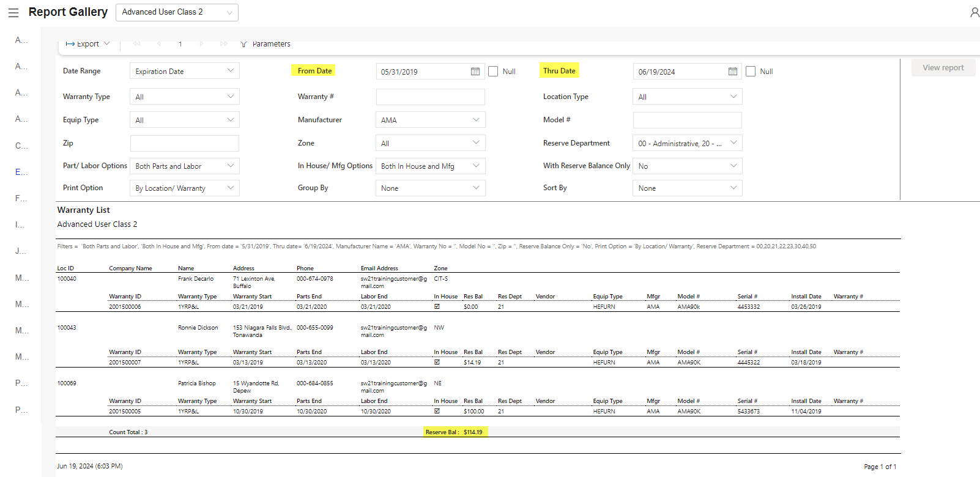980x477 pixels.
Task: Open the Export menu
Action: [88, 44]
